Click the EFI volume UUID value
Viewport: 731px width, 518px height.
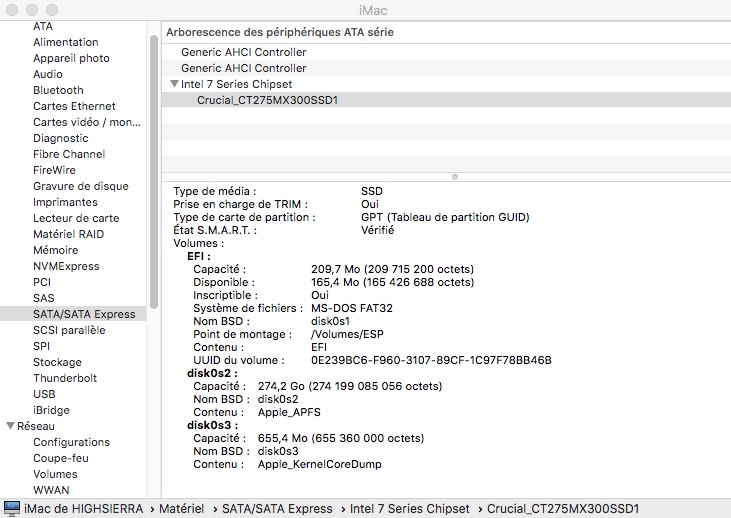point(431,360)
